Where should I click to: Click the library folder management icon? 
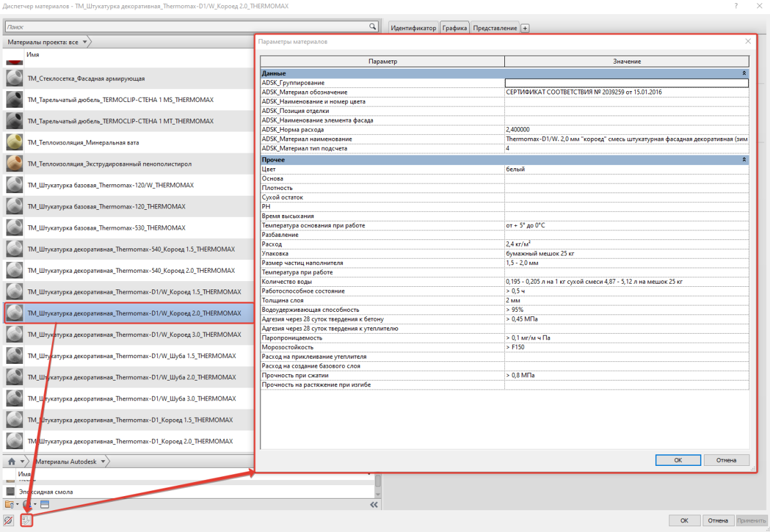(x=9, y=505)
